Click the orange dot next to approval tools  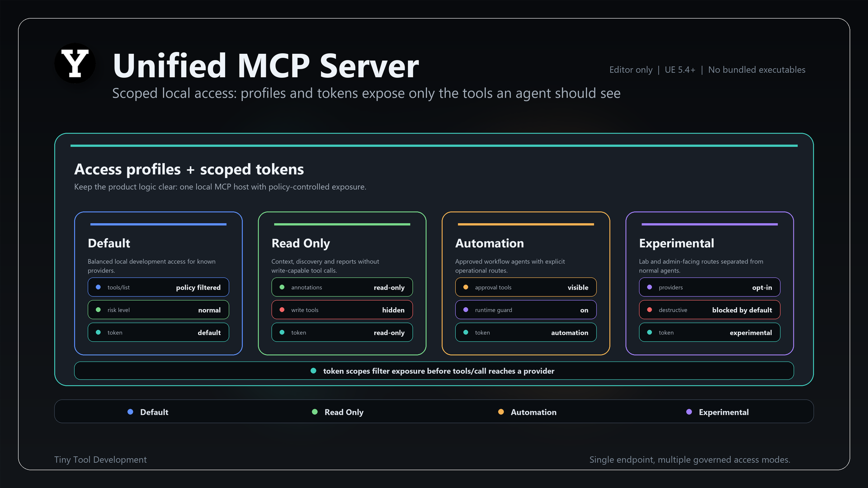[466, 287]
